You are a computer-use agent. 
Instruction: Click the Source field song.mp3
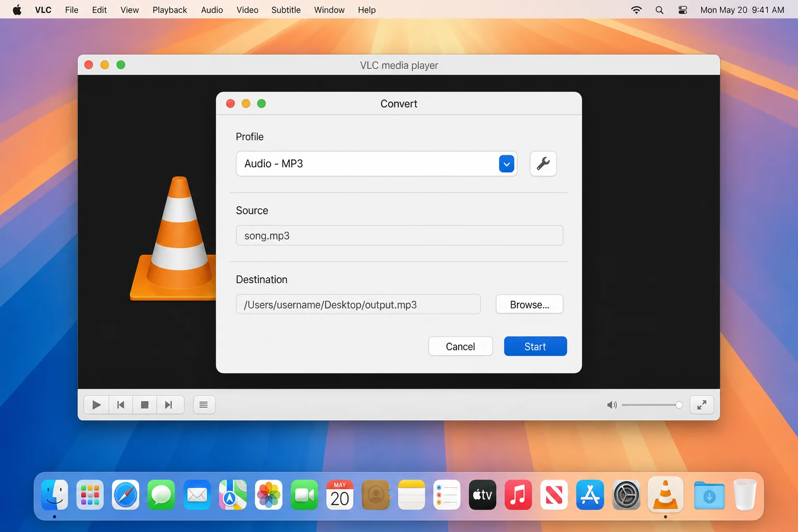399,235
